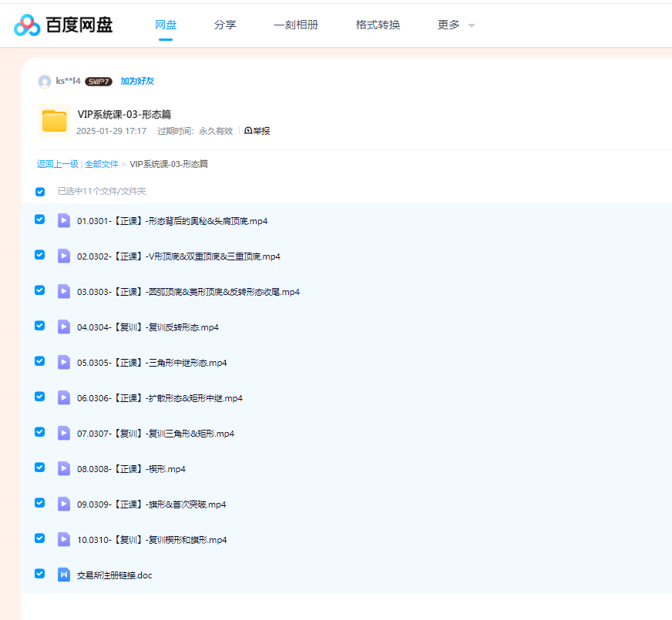Click the 已选中11个文件/文件夹 label
Screen dimensions: 672x620
[x=102, y=192]
